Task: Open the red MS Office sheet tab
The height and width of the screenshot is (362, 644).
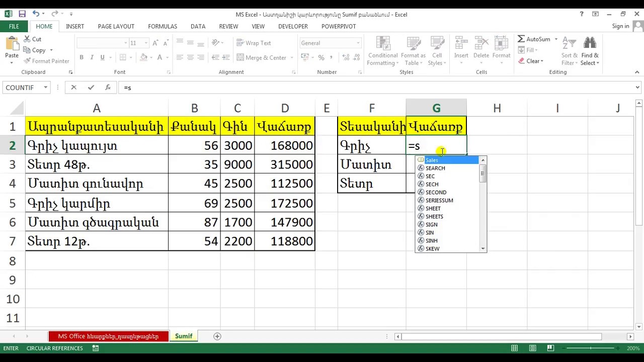Action: click(108, 336)
